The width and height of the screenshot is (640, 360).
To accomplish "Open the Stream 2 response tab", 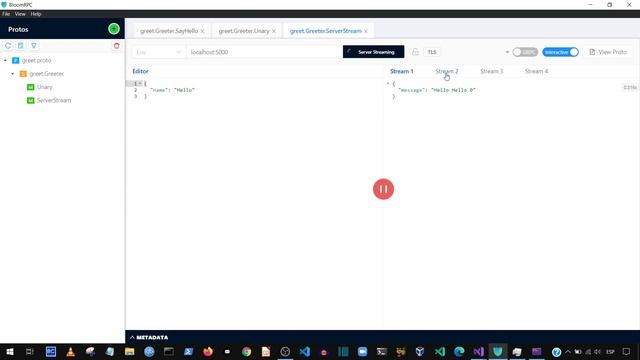I will point(447,71).
